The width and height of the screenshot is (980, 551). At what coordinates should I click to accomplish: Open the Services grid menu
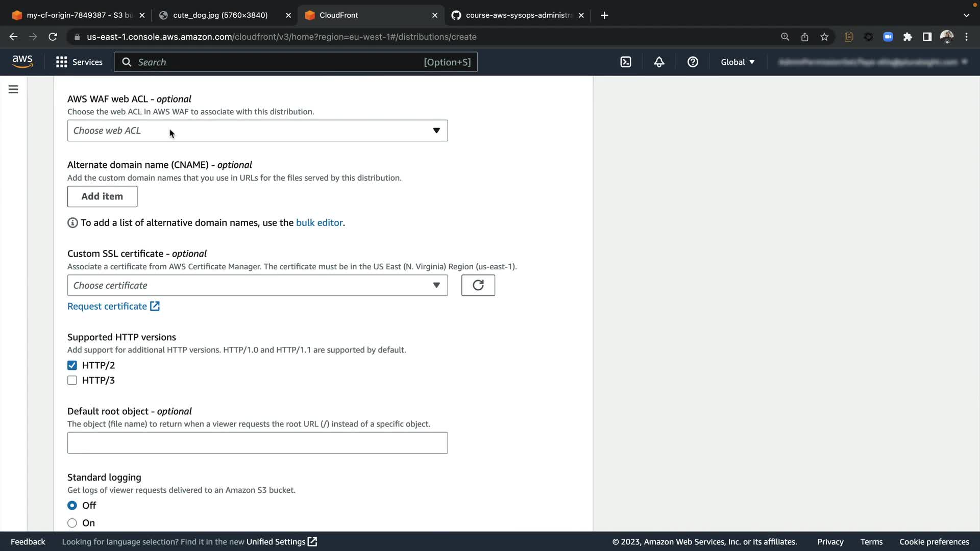pyautogui.click(x=79, y=62)
